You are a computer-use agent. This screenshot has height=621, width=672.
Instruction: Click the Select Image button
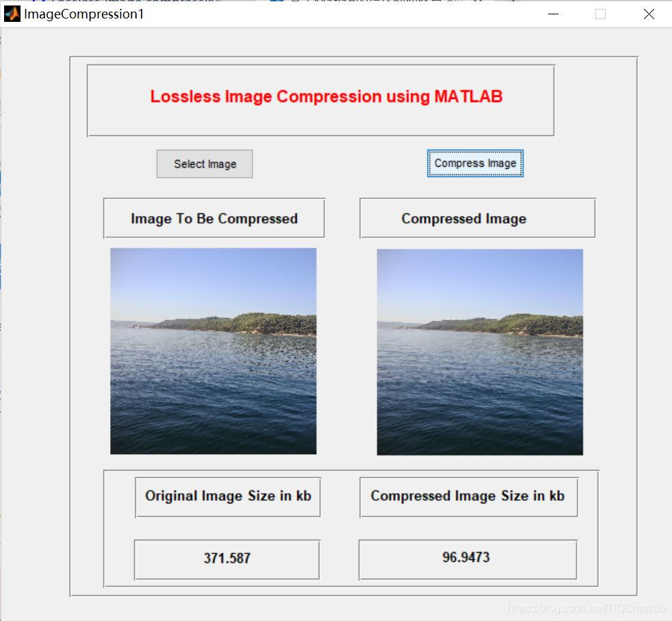tap(204, 164)
